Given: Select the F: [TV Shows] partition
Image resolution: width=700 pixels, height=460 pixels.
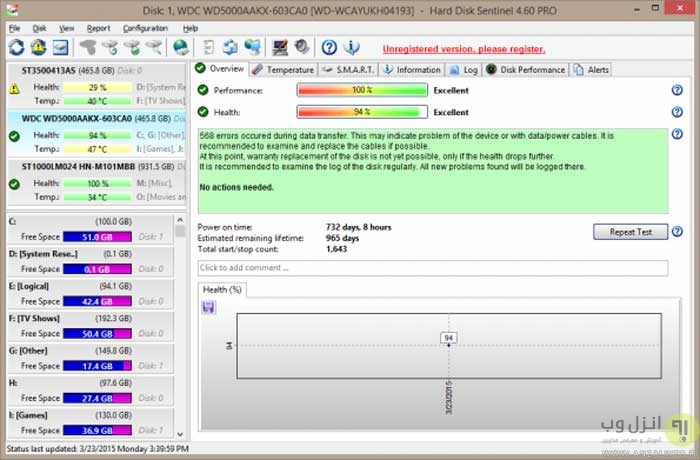Looking at the screenshot, I should [91, 326].
